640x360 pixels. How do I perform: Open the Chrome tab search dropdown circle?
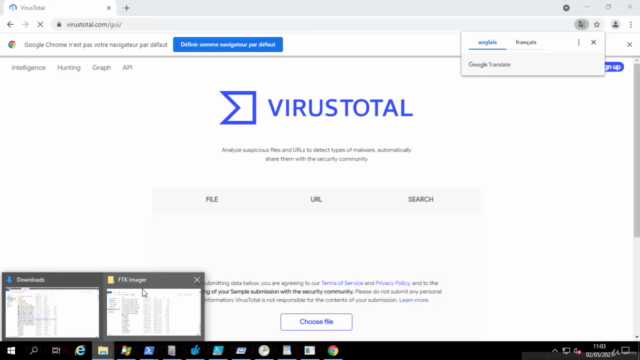pyautogui.click(x=566, y=8)
